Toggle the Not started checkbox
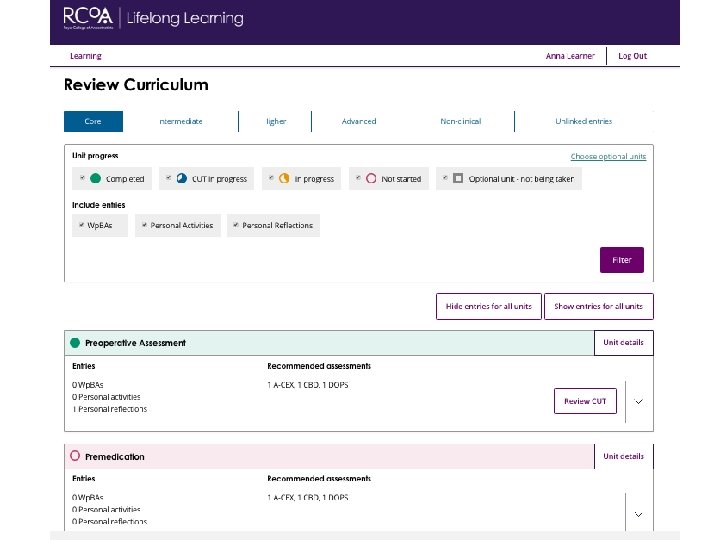Viewport: 720px width, 540px height. click(x=358, y=178)
